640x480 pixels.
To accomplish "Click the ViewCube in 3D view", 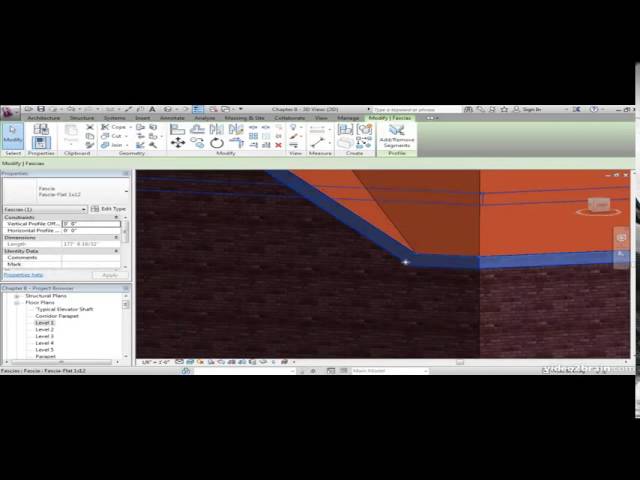I will pyautogui.click(x=599, y=207).
